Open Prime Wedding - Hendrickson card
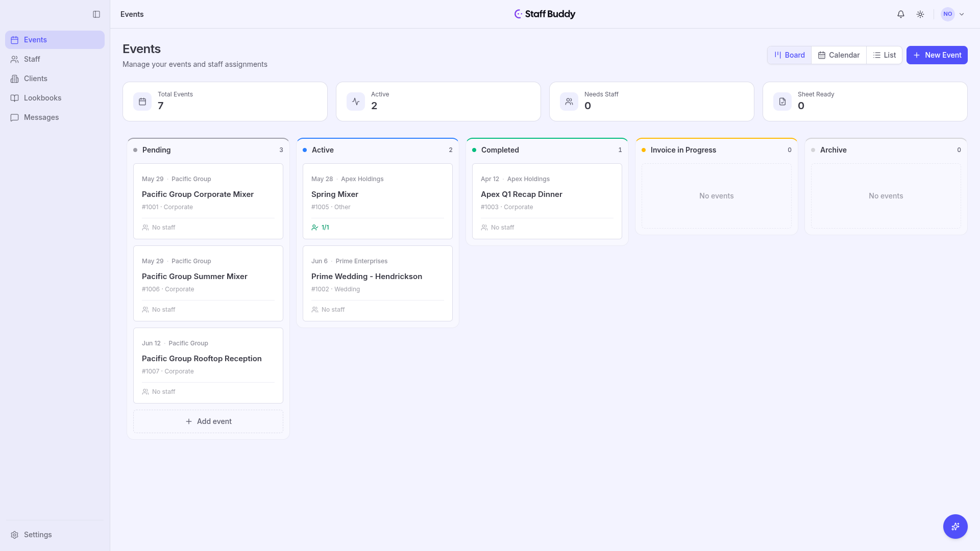 coord(378,283)
